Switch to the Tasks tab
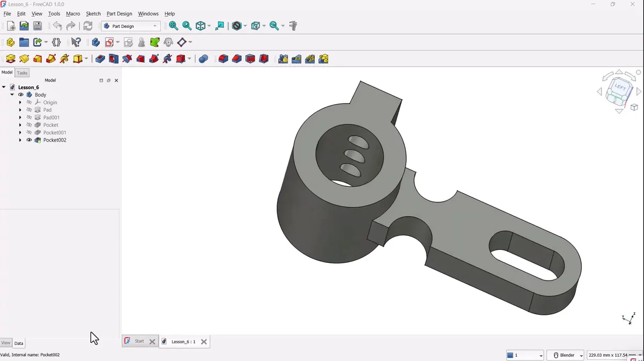 22,72
